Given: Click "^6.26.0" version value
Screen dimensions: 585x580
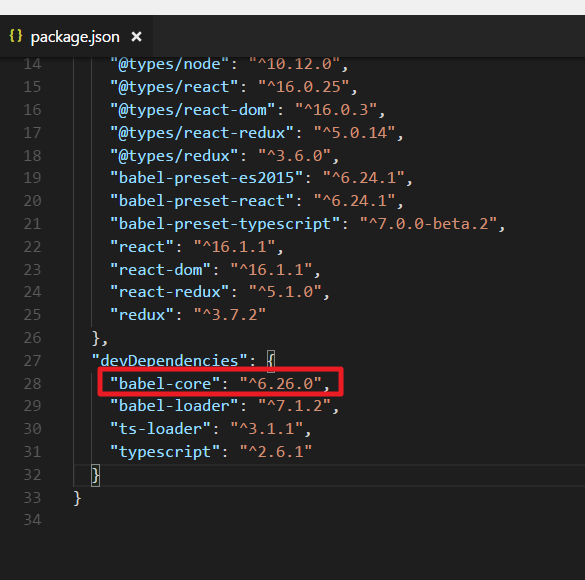Looking at the screenshot, I should 281,384.
